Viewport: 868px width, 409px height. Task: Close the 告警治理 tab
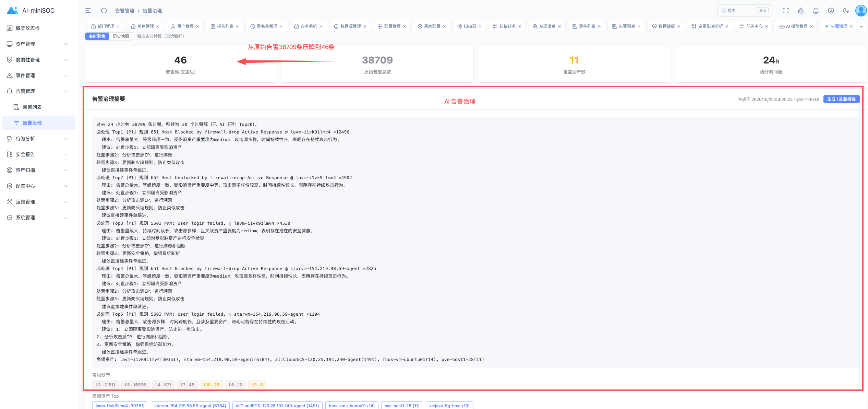[851, 26]
